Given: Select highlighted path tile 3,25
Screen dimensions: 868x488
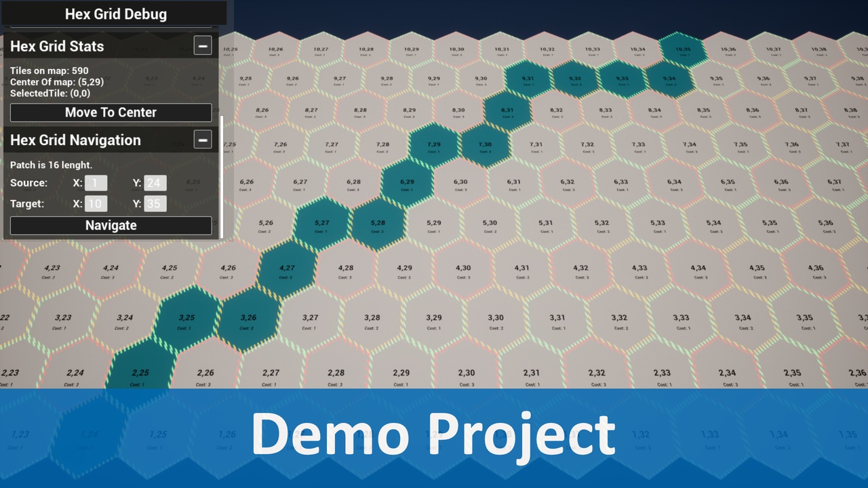Looking at the screenshot, I should (x=186, y=320).
